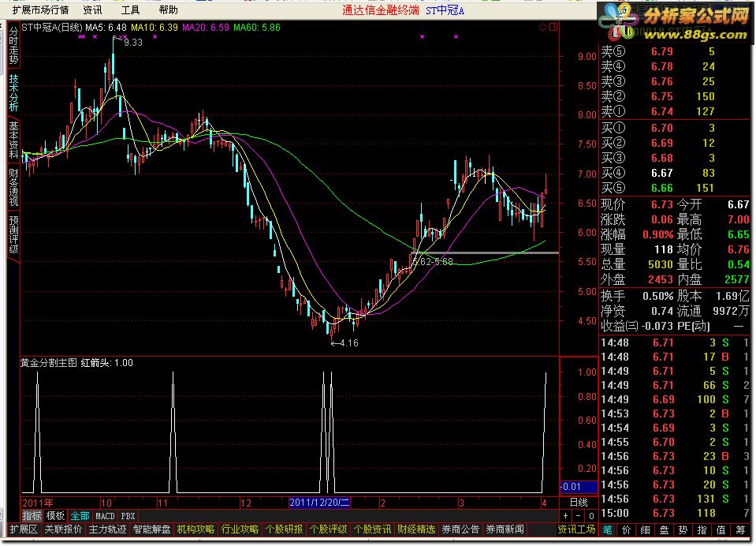756x546 pixels.
Task: Open 券商新闻 section
Action: (x=505, y=529)
